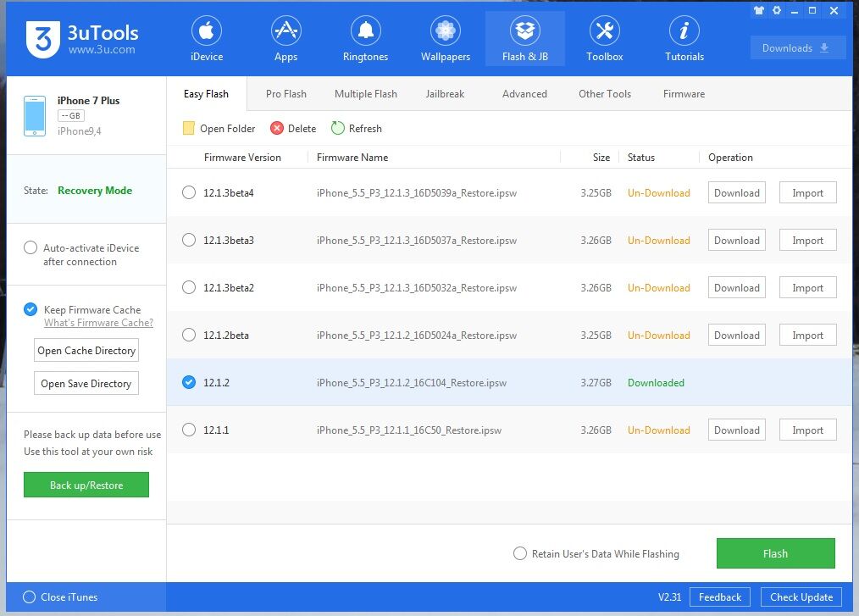Open the Firmware tab
The image size is (859, 616).
point(684,94)
